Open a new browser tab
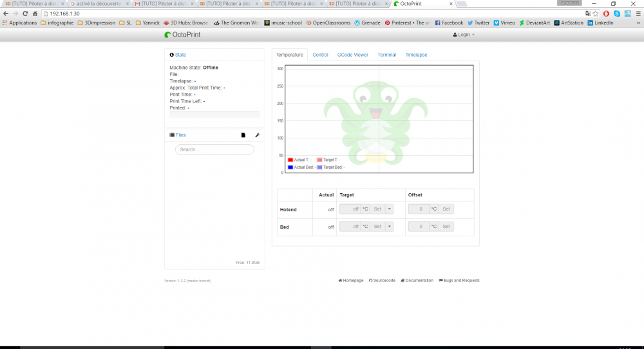644x349 pixels. click(462, 4)
